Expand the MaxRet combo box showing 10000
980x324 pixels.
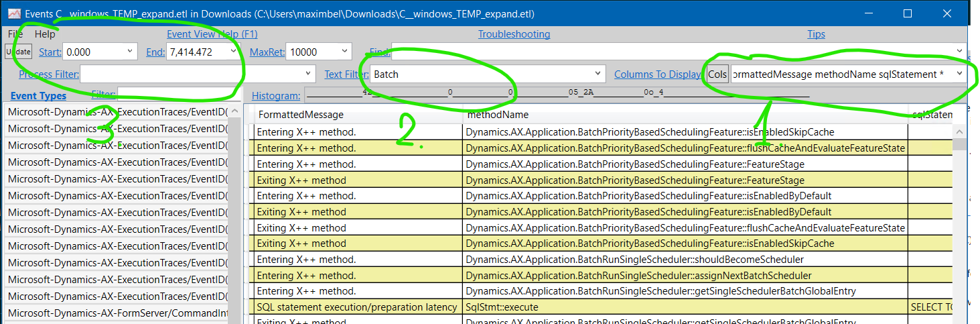[x=344, y=52]
